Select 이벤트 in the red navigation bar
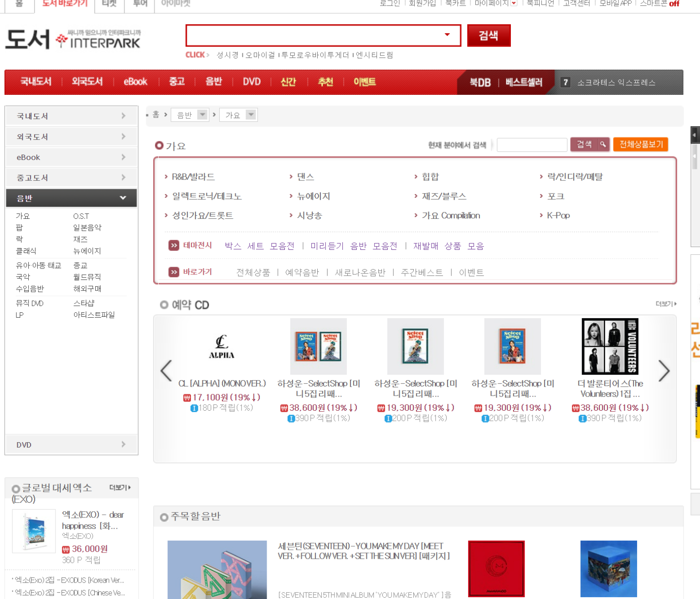This screenshot has height=599, width=700. tap(364, 82)
